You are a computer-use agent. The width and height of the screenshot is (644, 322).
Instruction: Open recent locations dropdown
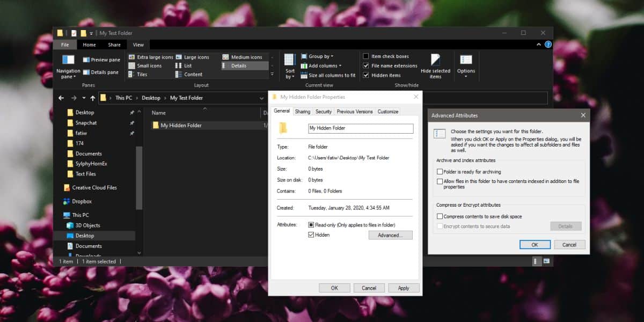click(x=84, y=98)
